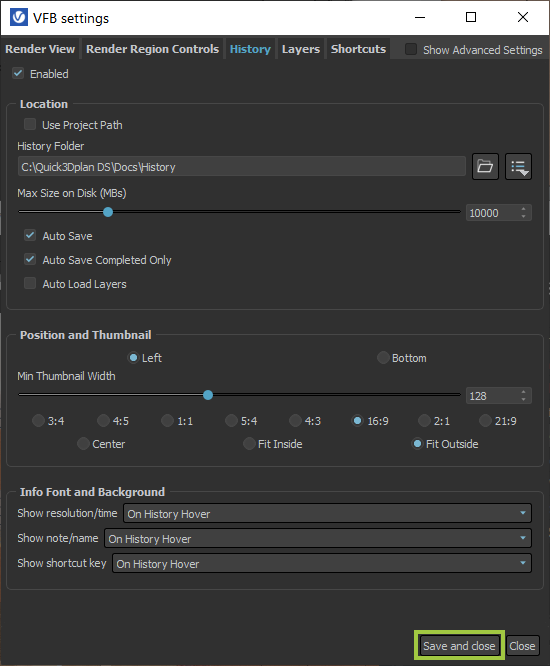Screen dimensions: 550x666
Task: Switch to the Layers tab
Action: coord(301,49)
